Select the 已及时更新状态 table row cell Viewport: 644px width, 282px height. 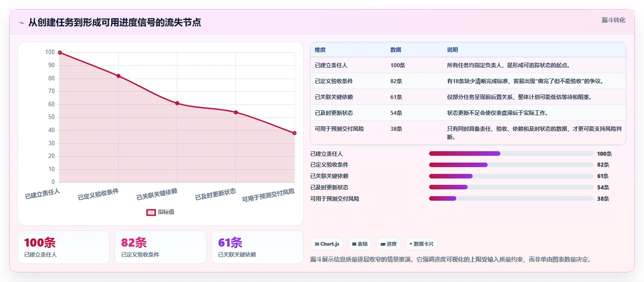tap(348, 113)
